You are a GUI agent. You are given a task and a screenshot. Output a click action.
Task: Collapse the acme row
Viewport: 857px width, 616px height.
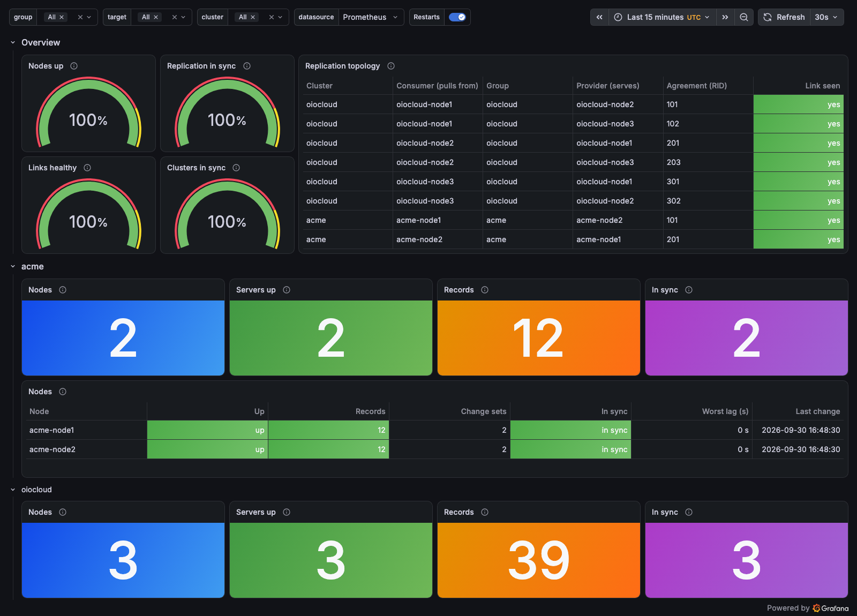(13, 266)
